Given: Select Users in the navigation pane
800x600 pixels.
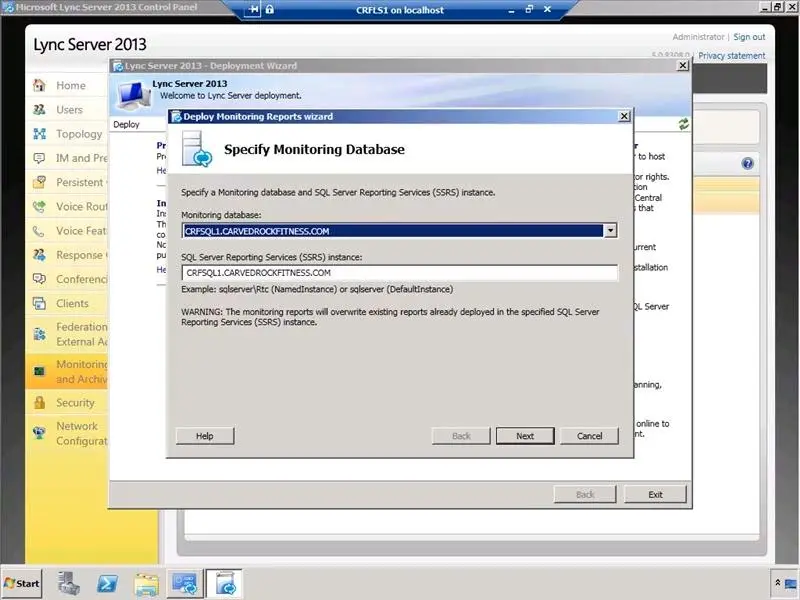Looking at the screenshot, I should click(69, 110).
